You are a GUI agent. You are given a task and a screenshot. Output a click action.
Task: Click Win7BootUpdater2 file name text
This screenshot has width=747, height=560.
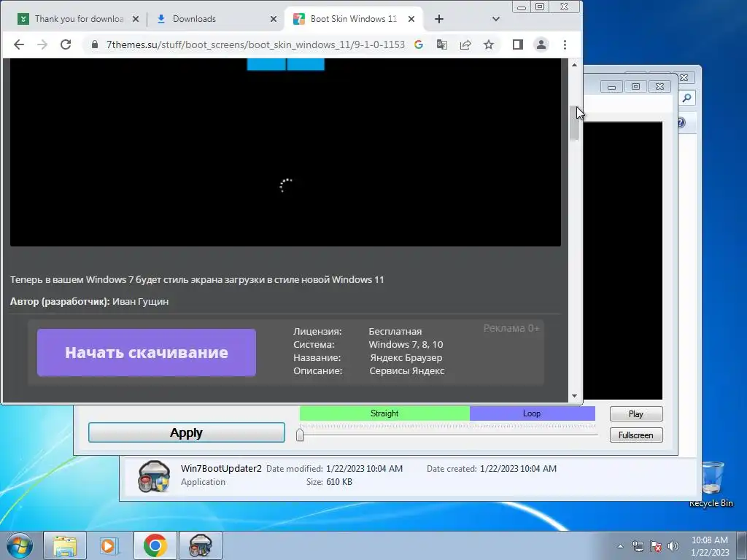click(221, 469)
